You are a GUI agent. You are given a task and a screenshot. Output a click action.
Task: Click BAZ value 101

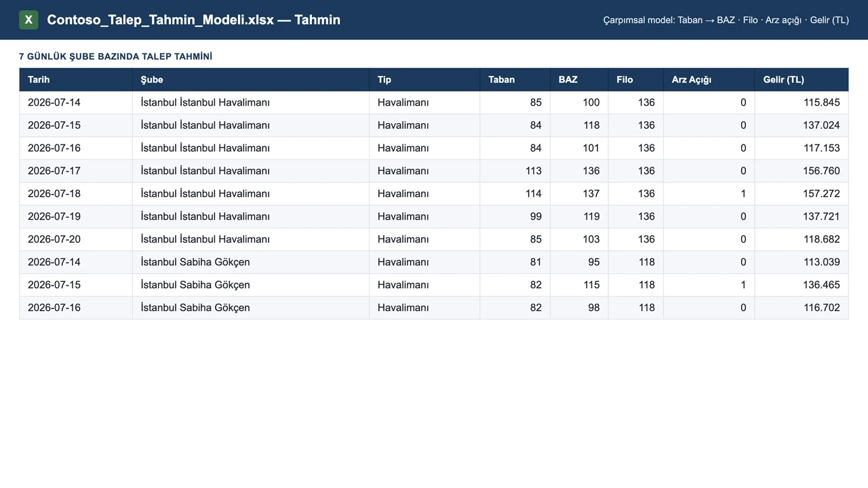tap(591, 148)
